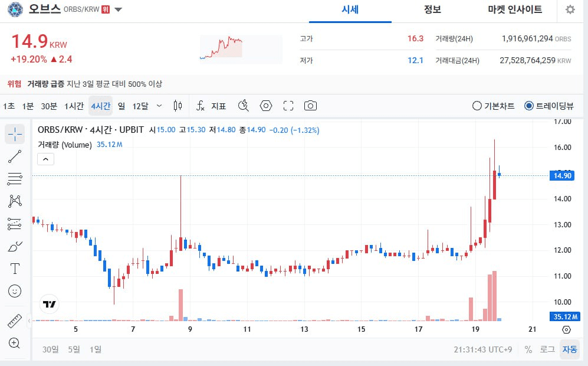
Task: Switch to the 정보 tab
Action: click(432, 10)
